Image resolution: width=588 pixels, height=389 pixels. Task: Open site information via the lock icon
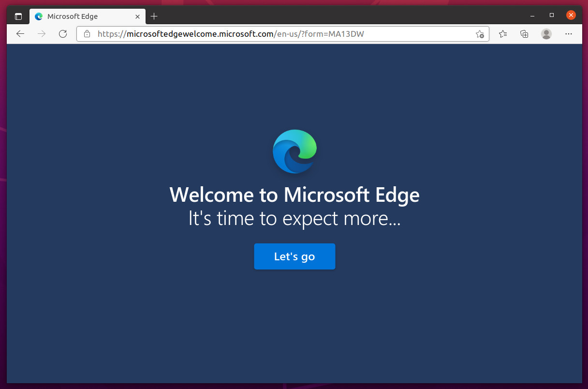coord(87,34)
